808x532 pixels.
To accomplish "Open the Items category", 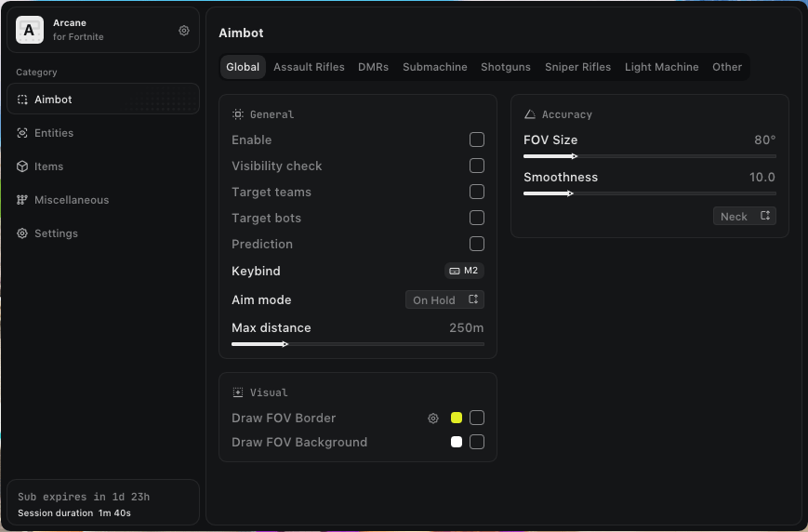I will [x=48, y=166].
